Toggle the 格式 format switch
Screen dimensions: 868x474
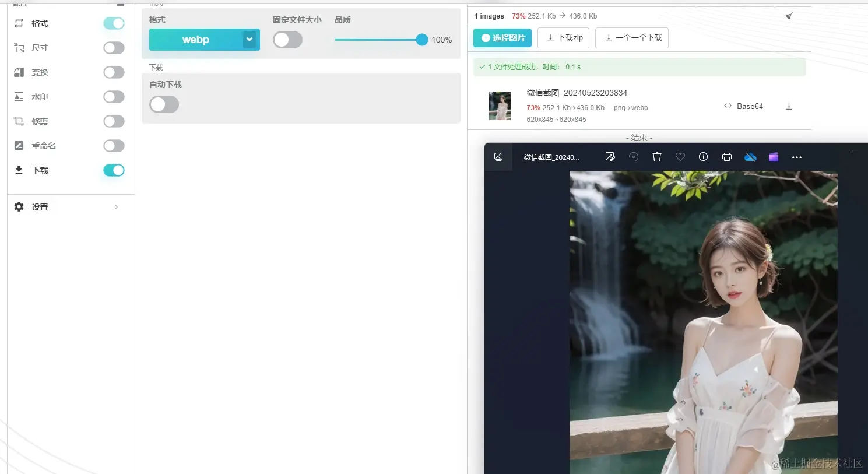(x=114, y=23)
